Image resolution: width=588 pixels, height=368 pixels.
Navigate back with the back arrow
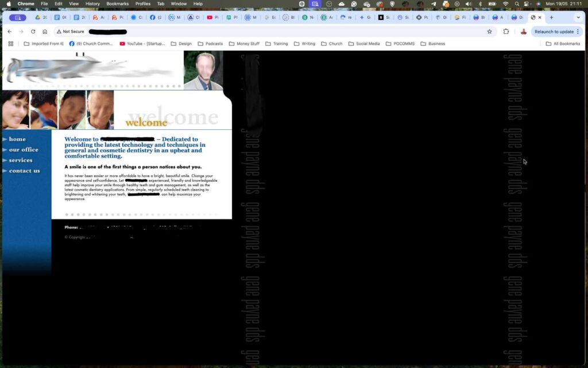[9, 31]
